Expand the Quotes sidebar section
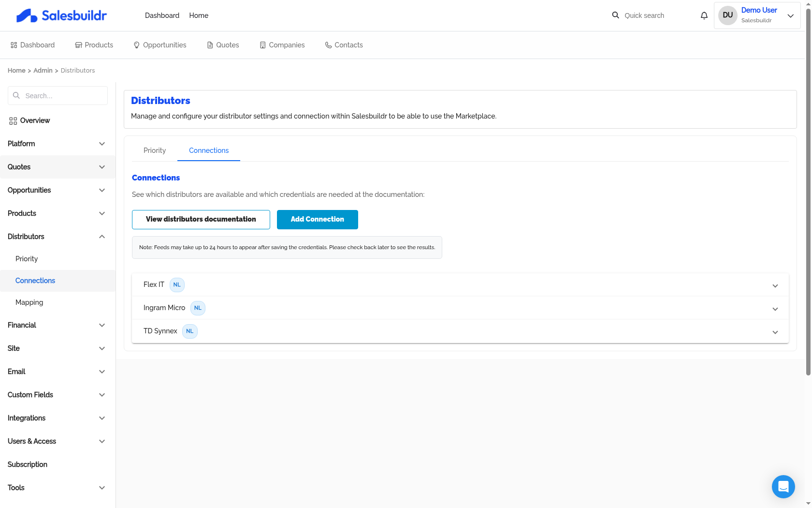Viewport: 812px width, 508px height. coord(102,167)
